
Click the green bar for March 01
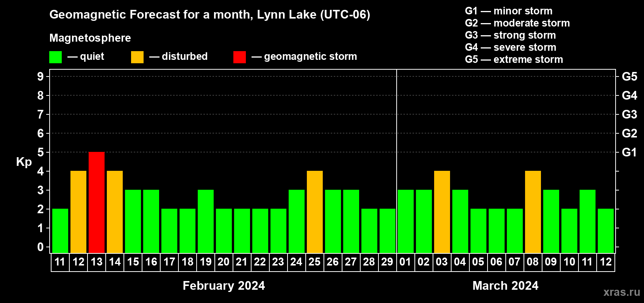click(406, 221)
